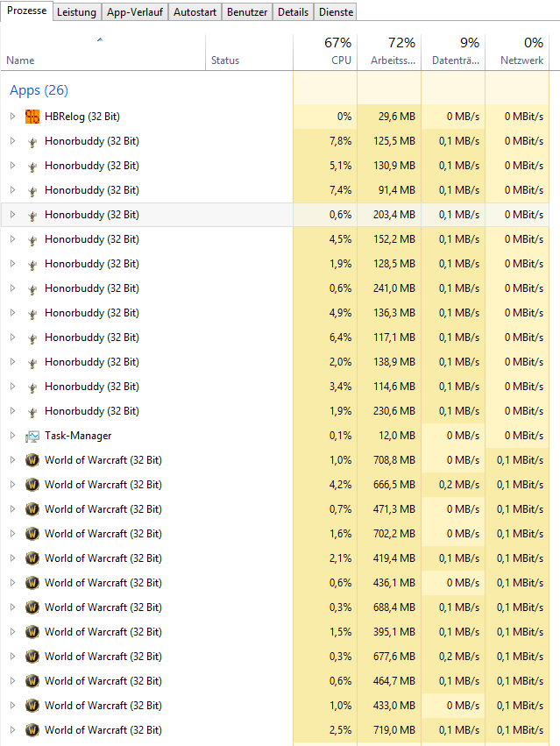Sort by the Arbeitsspeicher column header
The height and width of the screenshot is (746, 560).
[x=389, y=53]
